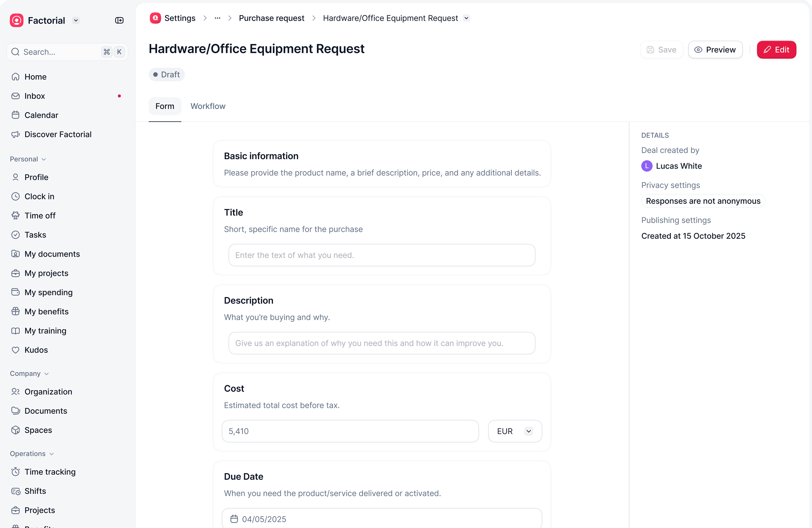Click the calendar icon in Due Date field

coord(234,519)
